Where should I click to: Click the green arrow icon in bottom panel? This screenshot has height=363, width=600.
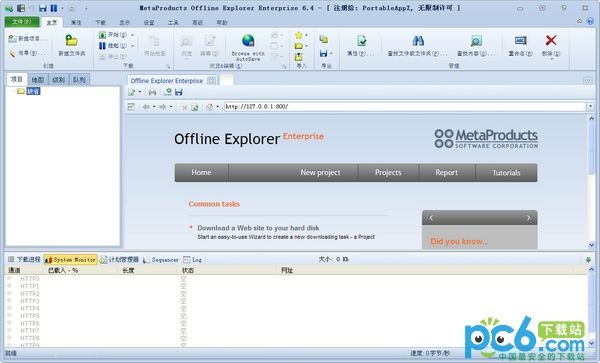(x=589, y=260)
